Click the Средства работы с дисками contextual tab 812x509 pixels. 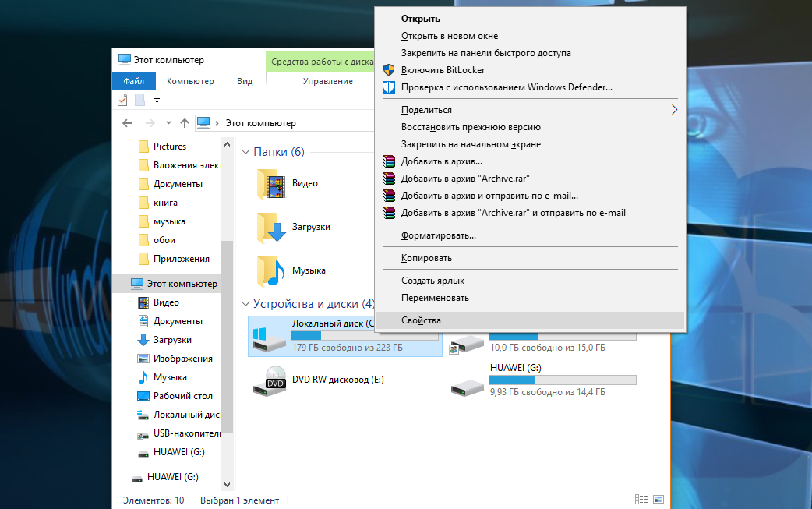pos(321,62)
